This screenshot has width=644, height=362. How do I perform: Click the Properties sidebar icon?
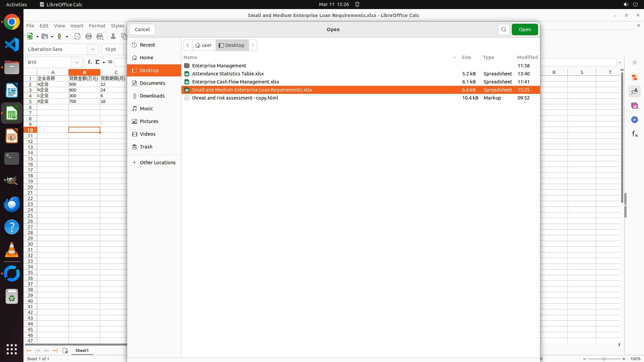click(634, 77)
